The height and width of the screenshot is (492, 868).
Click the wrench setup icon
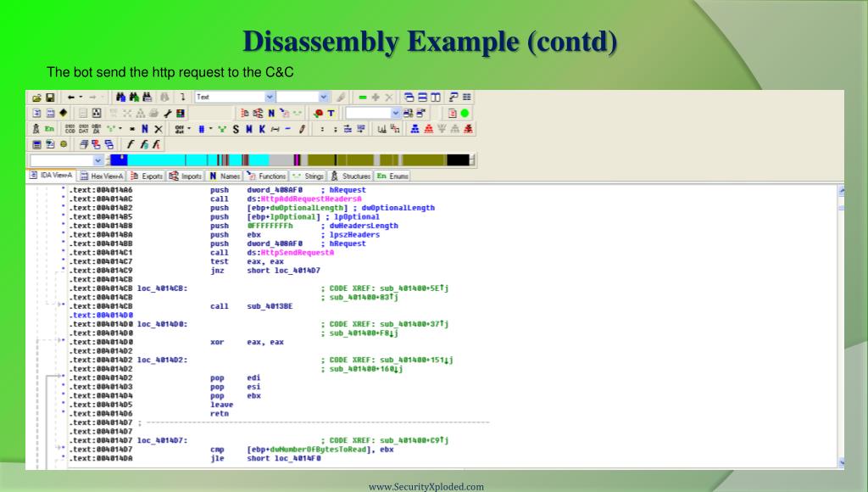click(167, 114)
